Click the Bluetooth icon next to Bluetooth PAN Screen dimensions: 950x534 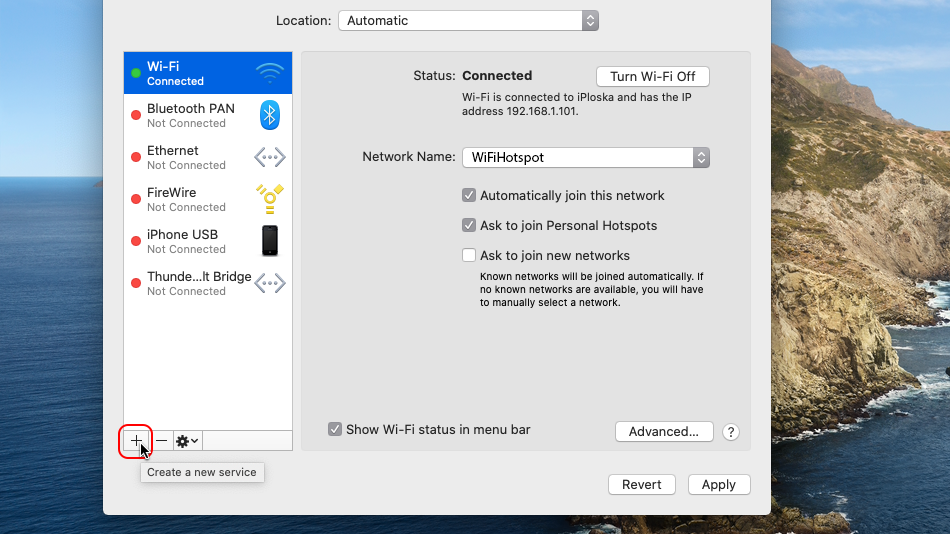[x=269, y=115]
